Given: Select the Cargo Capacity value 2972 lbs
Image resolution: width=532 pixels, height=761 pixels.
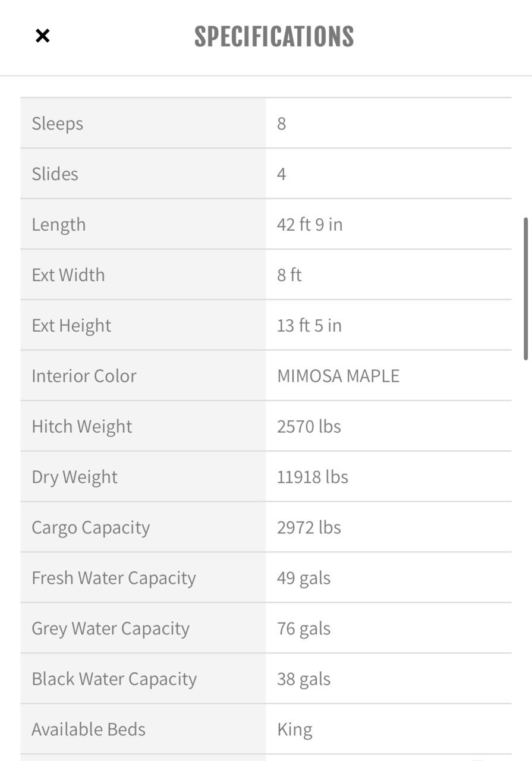Looking at the screenshot, I should pos(309,528).
